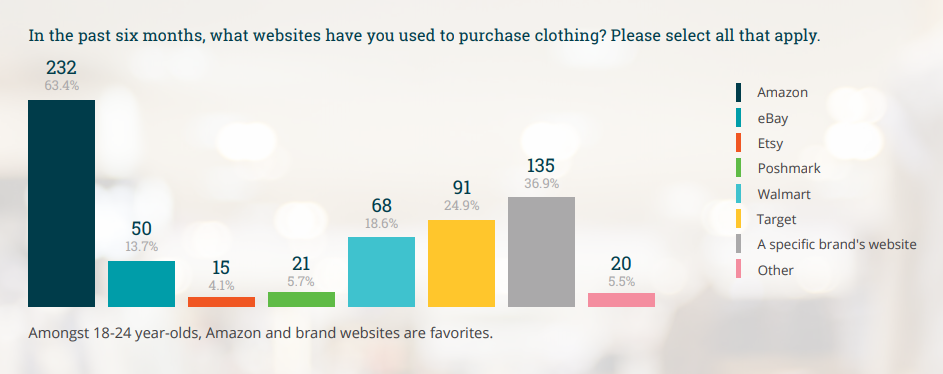Click the Amazon legend color swatch
Viewport: 943px width, 374px height.
(x=738, y=93)
